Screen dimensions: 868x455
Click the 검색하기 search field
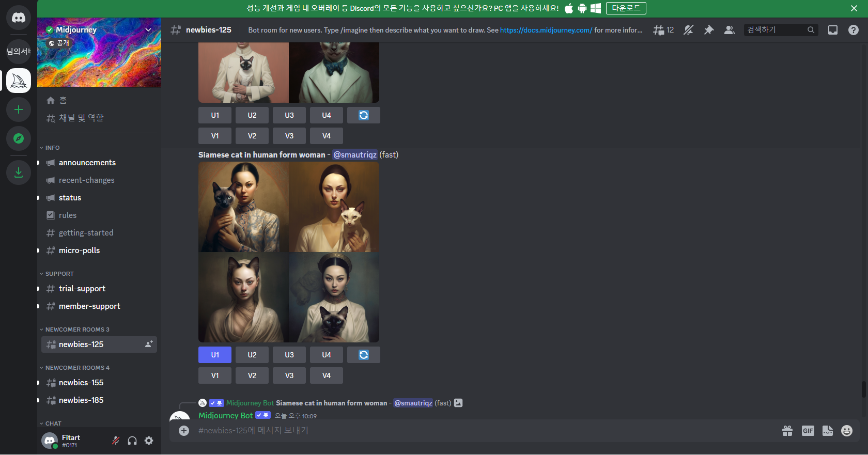pos(781,30)
